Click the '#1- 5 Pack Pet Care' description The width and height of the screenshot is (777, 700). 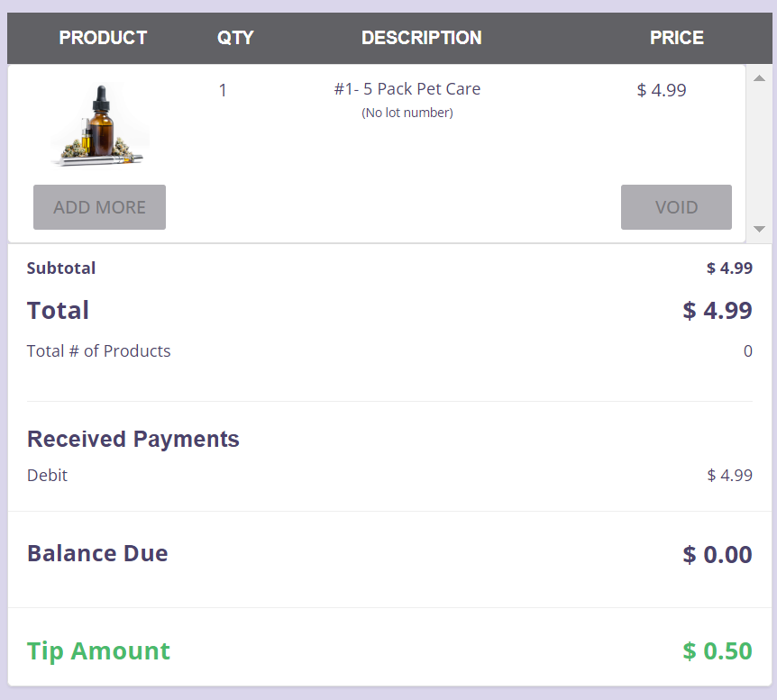[x=407, y=89]
